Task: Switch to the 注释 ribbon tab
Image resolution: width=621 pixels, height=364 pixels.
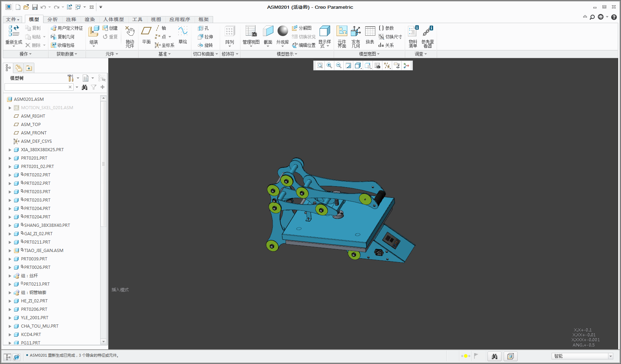Action: (71, 20)
